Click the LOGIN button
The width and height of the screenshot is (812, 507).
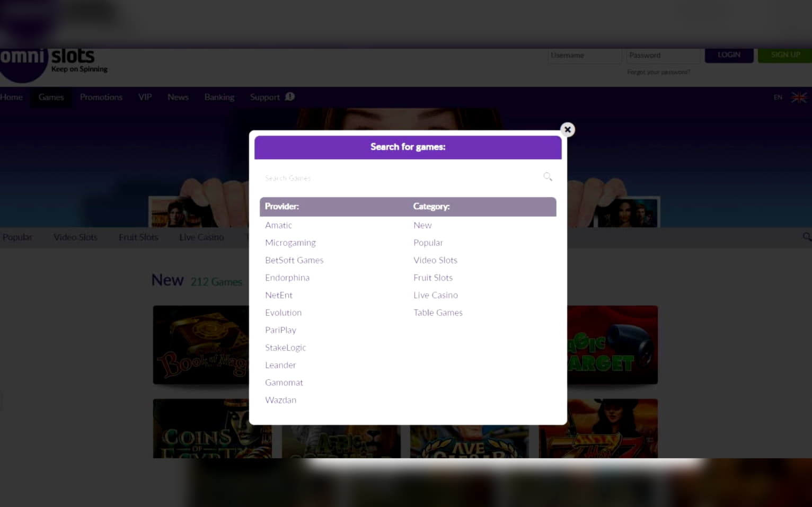click(729, 55)
